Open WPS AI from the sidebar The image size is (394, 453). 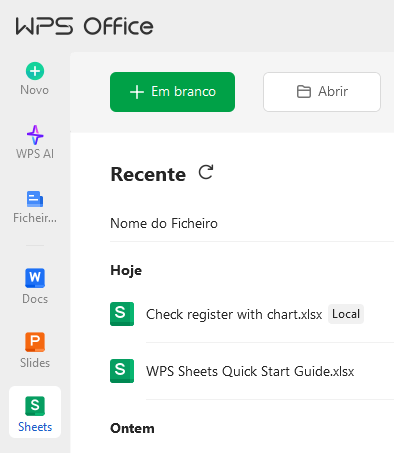[35, 143]
